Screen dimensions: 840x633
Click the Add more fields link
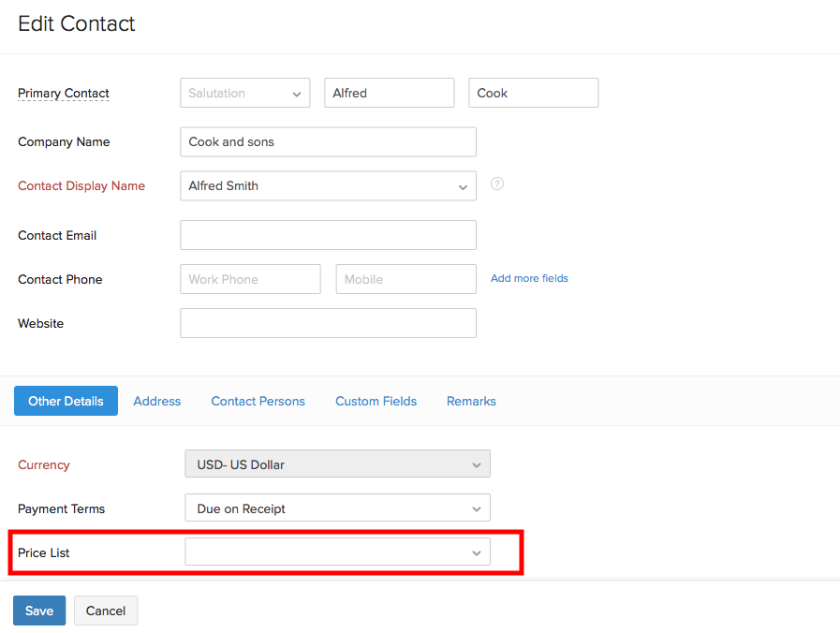click(529, 278)
